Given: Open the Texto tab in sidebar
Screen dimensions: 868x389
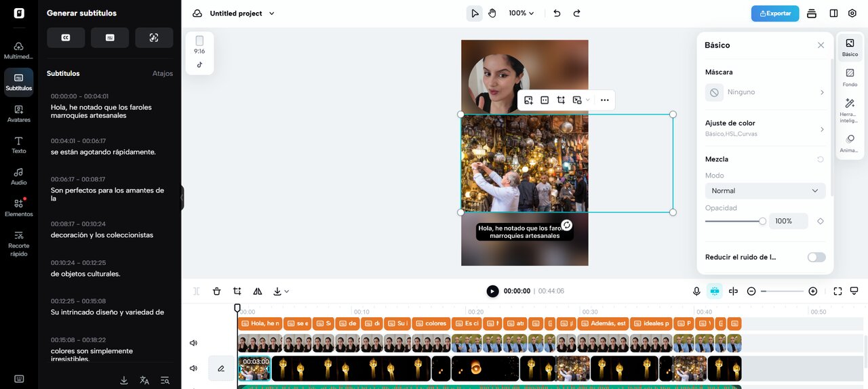Looking at the screenshot, I should coord(19,144).
